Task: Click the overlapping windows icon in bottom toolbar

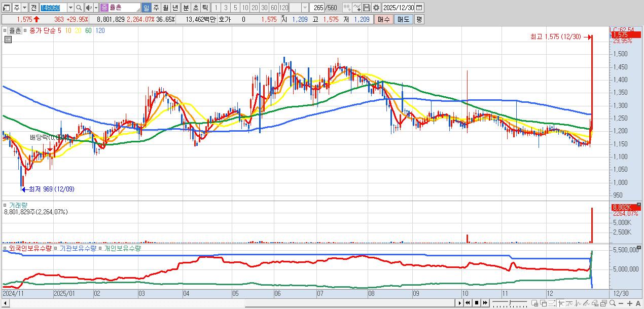Action: (544, 303)
